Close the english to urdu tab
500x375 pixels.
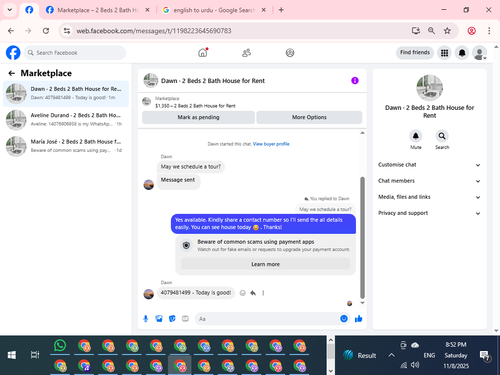[x=263, y=10]
